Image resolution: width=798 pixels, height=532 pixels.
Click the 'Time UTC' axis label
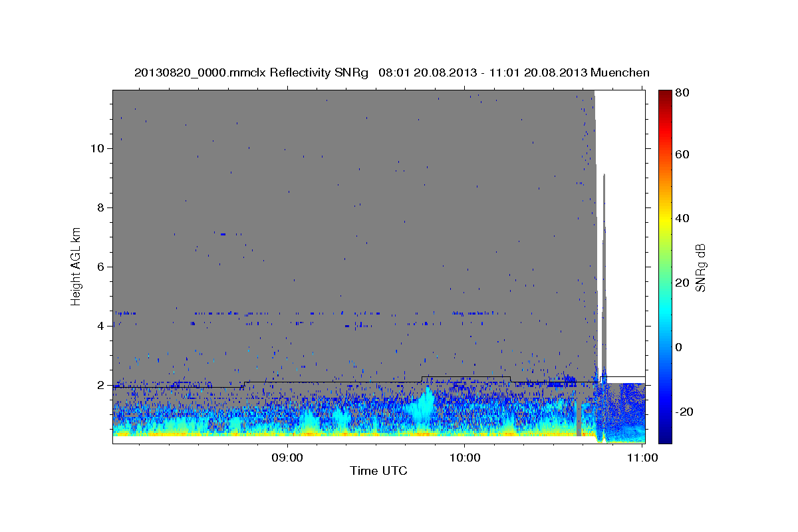point(378,471)
